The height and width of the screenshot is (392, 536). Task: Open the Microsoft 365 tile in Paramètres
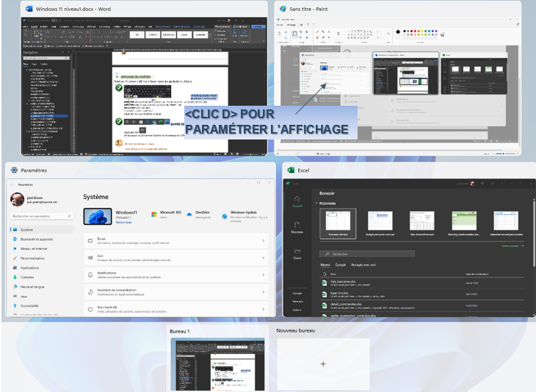166,214
